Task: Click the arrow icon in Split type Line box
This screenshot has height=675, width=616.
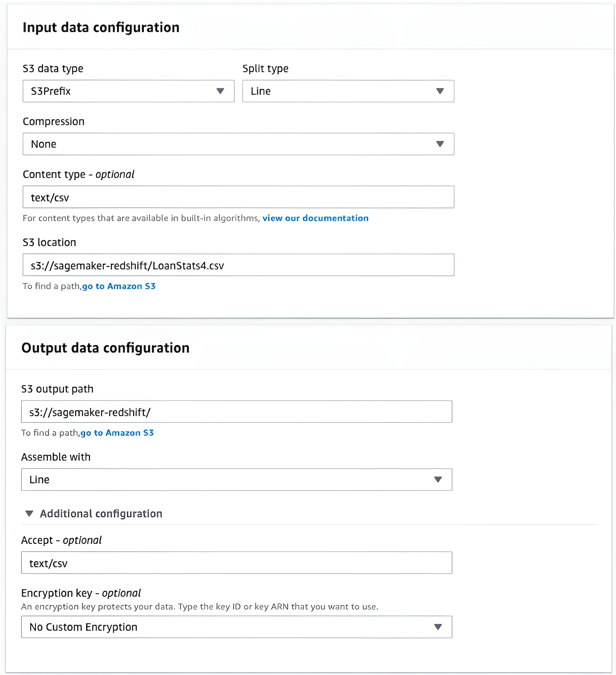Action: click(440, 91)
